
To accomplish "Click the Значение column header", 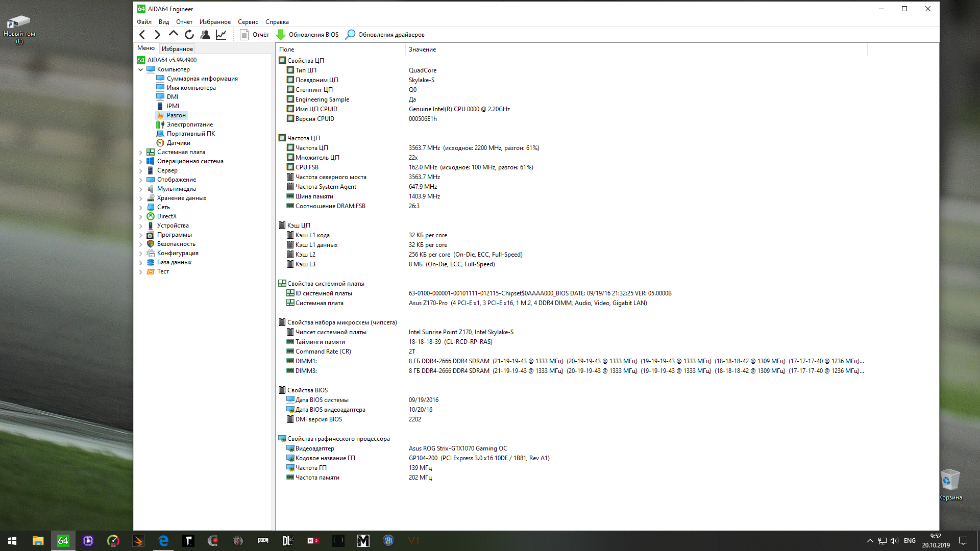I will point(422,49).
